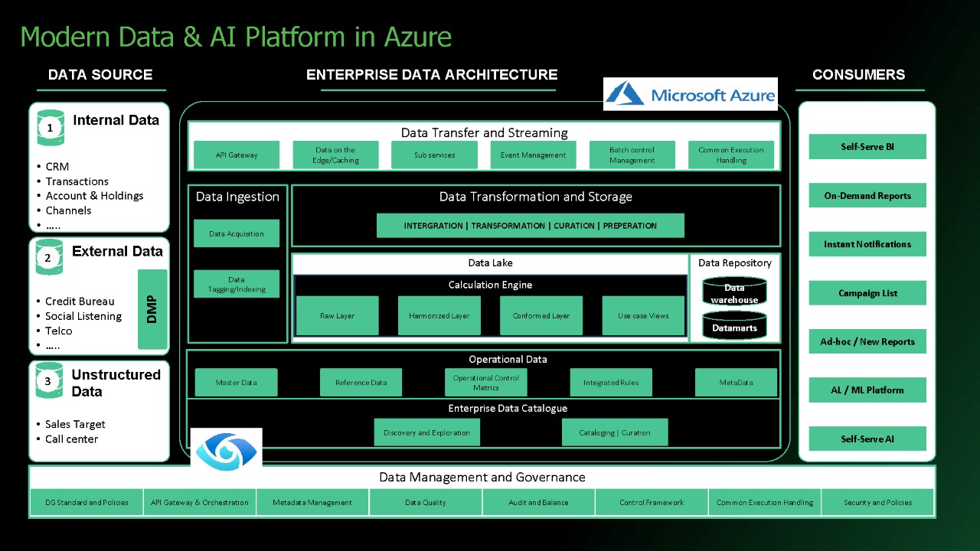980x551 pixels.
Task: Click the Data Acquisition box
Action: click(x=237, y=234)
